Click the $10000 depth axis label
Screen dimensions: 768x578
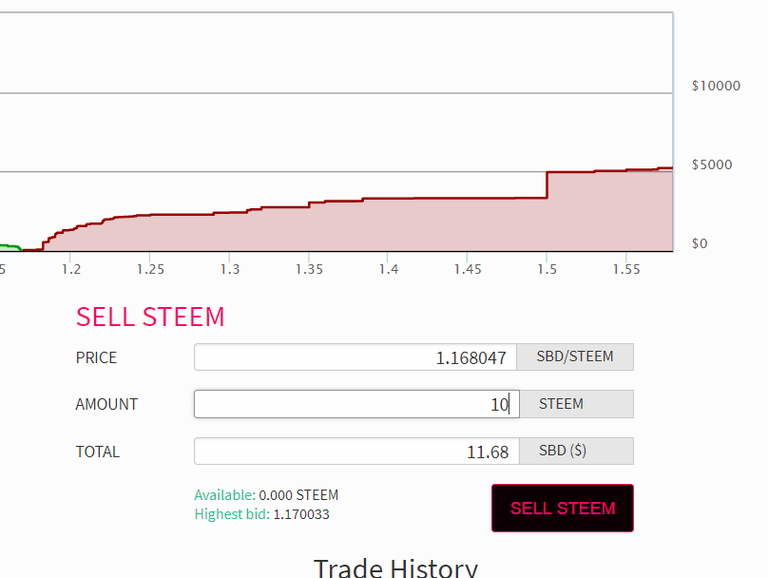coord(715,86)
